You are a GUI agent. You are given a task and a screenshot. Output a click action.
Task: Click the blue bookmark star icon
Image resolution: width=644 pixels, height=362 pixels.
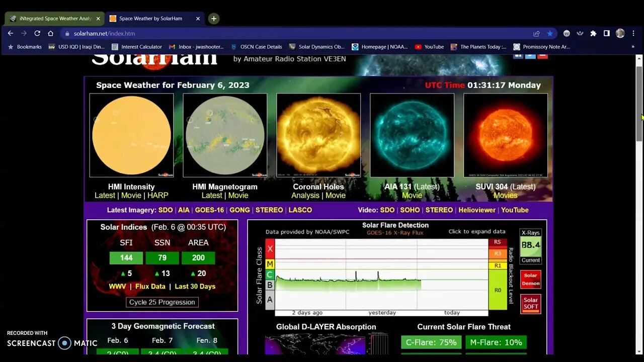click(x=550, y=33)
